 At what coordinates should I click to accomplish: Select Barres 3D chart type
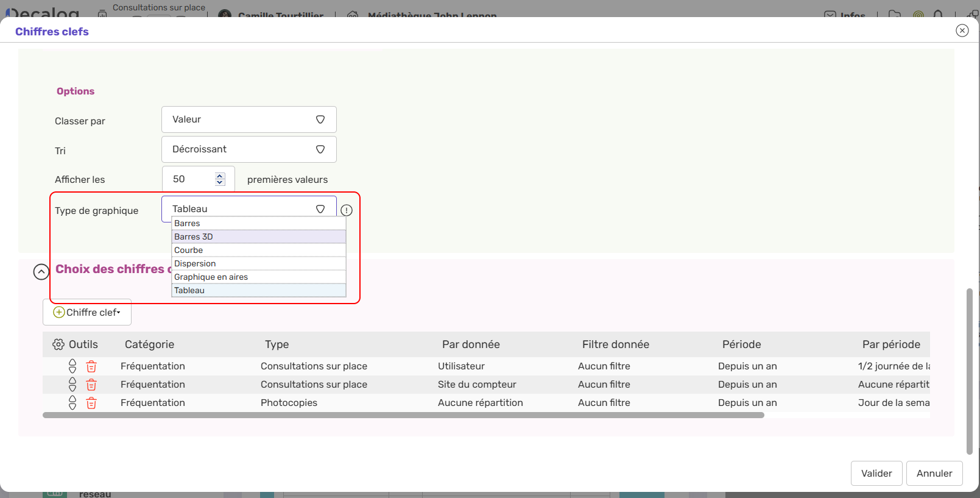click(258, 237)
